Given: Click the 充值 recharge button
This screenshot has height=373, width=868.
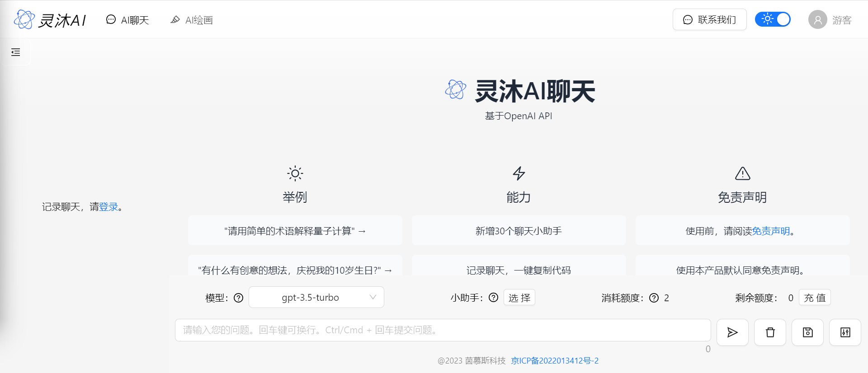Looking at the screenshot, I should (x=815, y=298).
